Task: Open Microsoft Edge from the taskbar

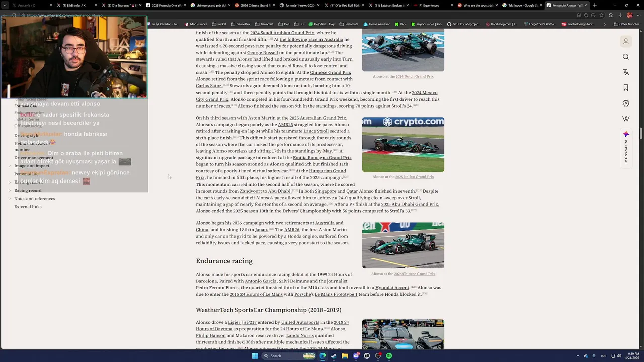Action: 323,356
